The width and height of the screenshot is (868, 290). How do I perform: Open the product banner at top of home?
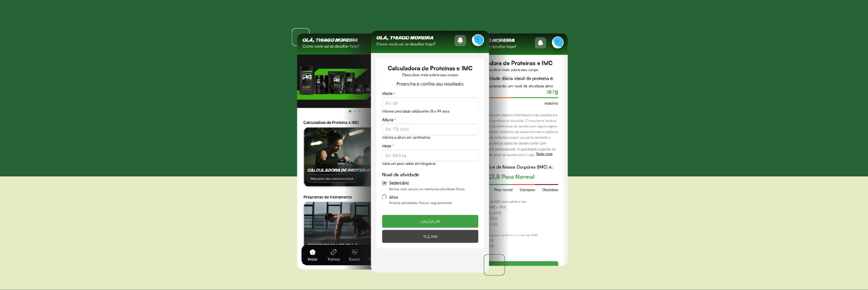(334, 81)
